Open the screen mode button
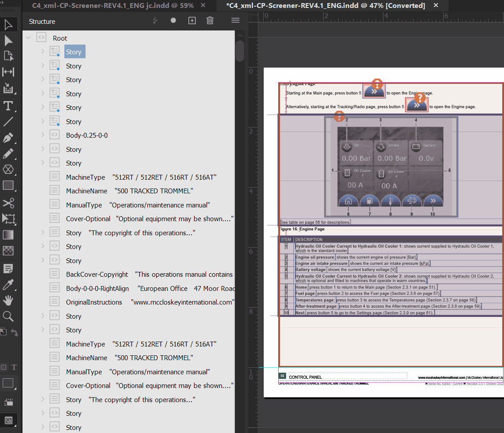 (8, 420)
